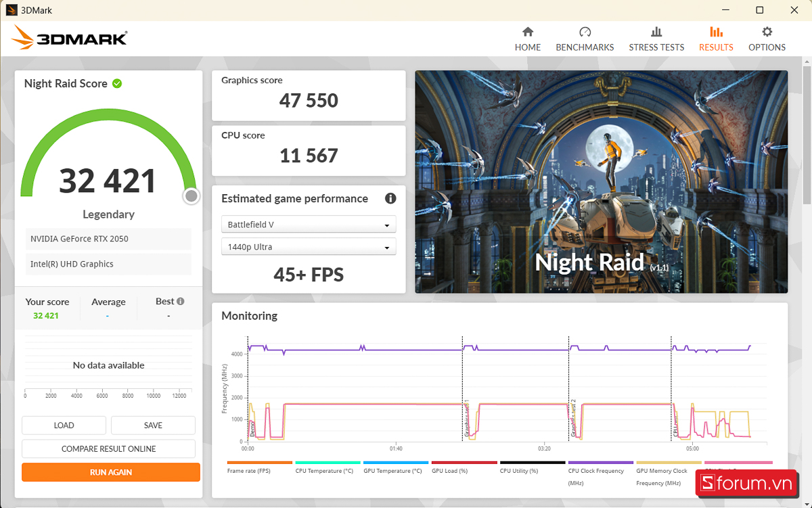Click the NVIDIA GeForce RTX 2050 entry
This screenshot has width=812, height=508.
(108, 239)
